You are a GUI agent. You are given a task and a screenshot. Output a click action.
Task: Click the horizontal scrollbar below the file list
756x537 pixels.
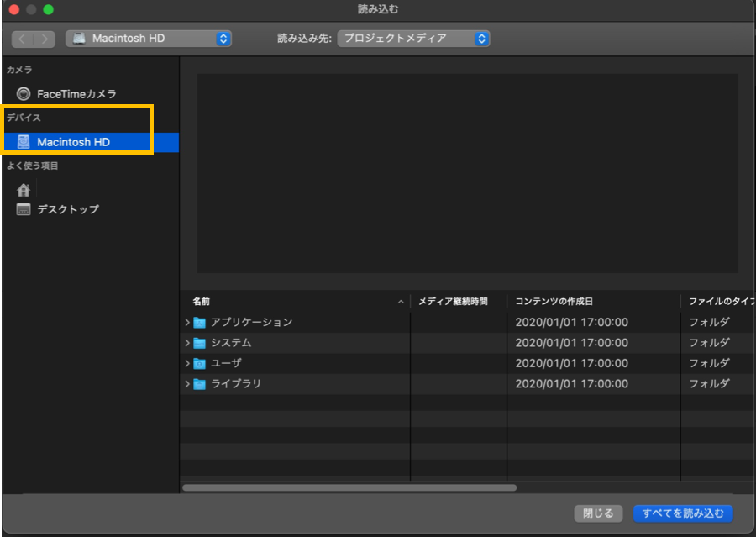tap(349, 487)
